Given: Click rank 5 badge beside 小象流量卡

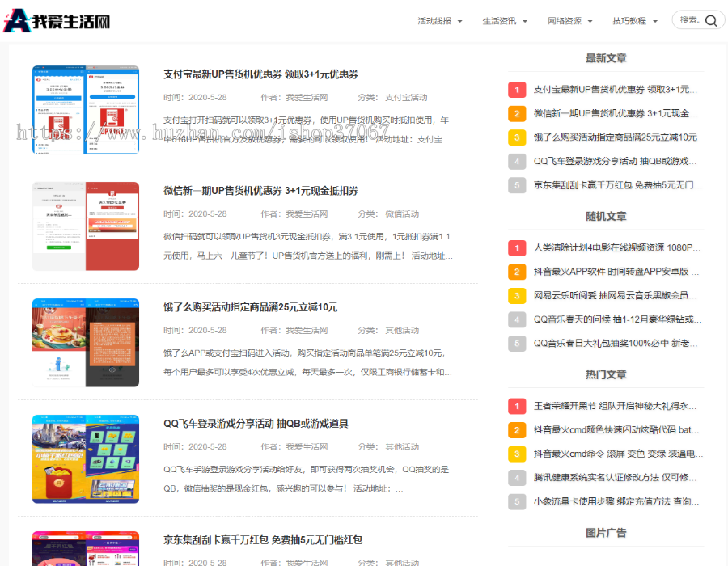Looking at the screenshot, I should (x=517, y=501).
